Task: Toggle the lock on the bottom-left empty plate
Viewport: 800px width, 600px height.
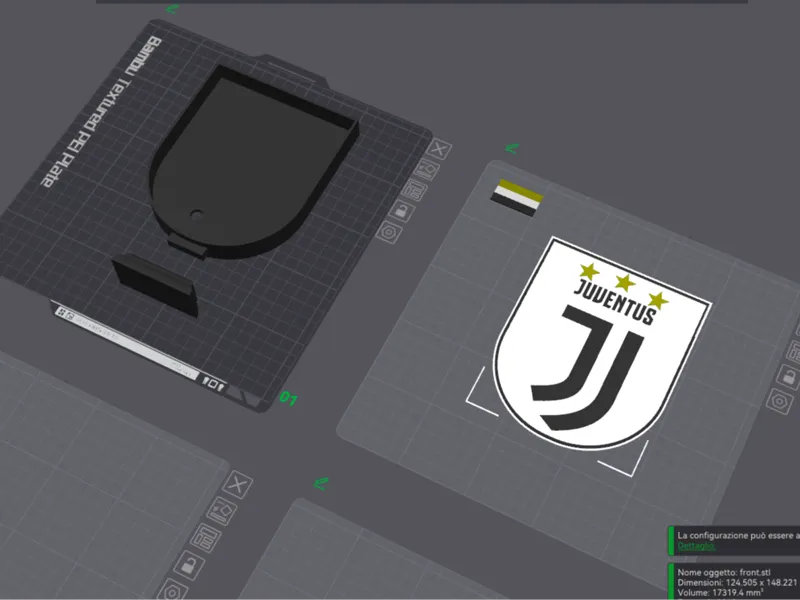Action: point(188,565)
